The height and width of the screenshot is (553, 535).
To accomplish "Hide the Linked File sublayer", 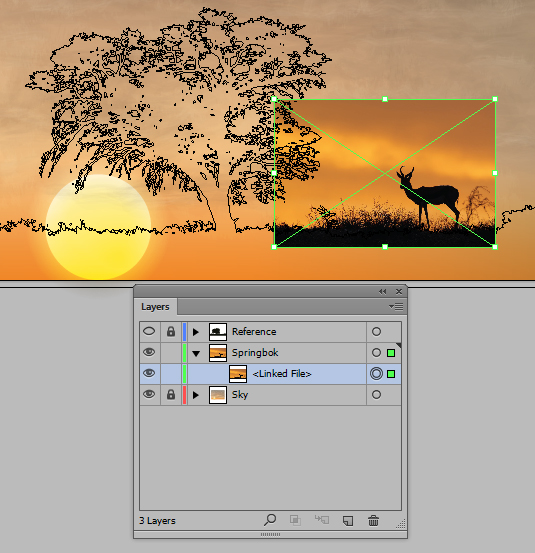I will [x=149, y=373].
